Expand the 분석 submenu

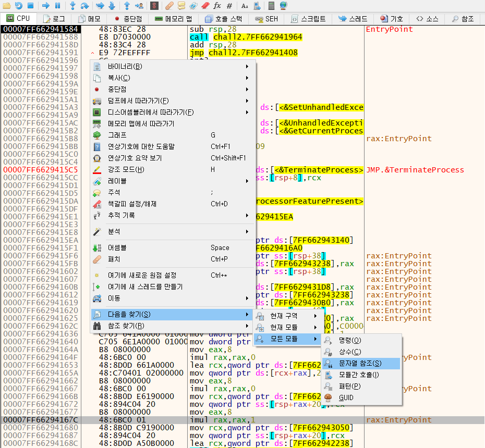pyautogui.click(x=173, y=231)
